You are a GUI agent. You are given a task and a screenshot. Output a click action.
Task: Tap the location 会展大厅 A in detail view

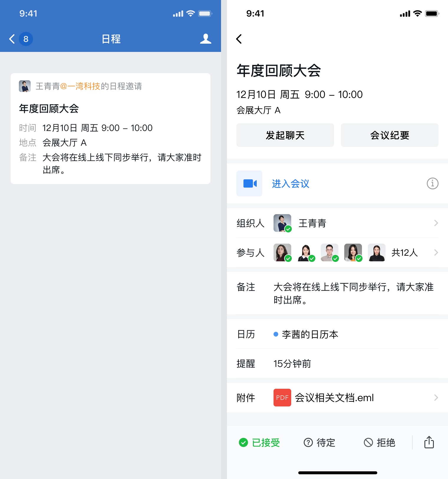258,110
